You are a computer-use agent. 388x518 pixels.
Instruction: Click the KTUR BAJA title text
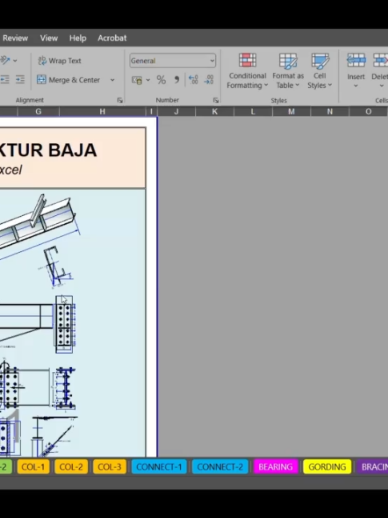point(48,150)
